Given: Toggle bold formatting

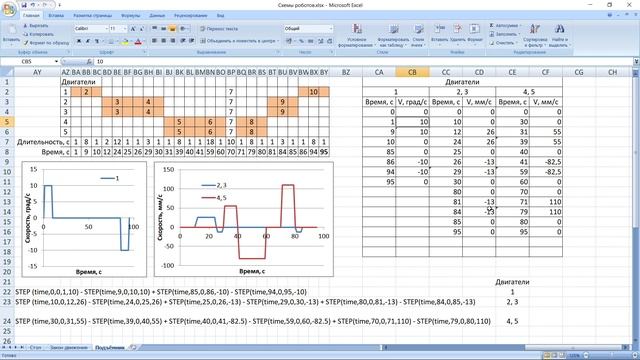Looking at the screenshot, I should click(78, 41).
